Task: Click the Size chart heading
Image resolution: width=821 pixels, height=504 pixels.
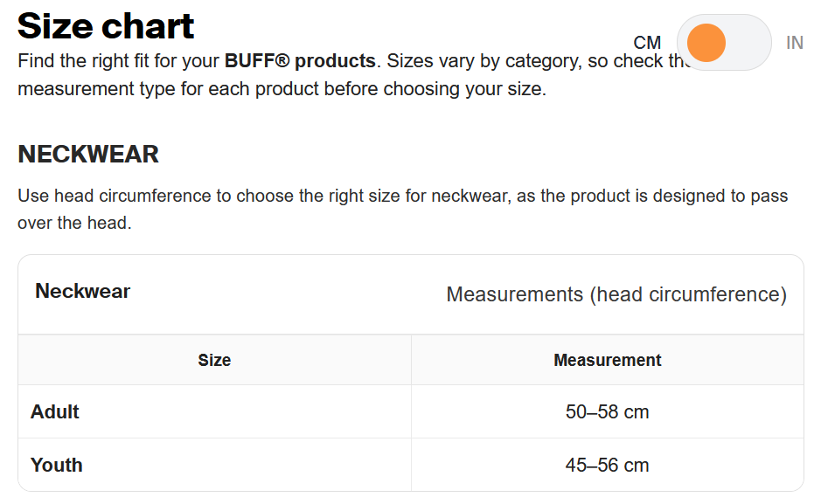Action: (x=106, y=25)
